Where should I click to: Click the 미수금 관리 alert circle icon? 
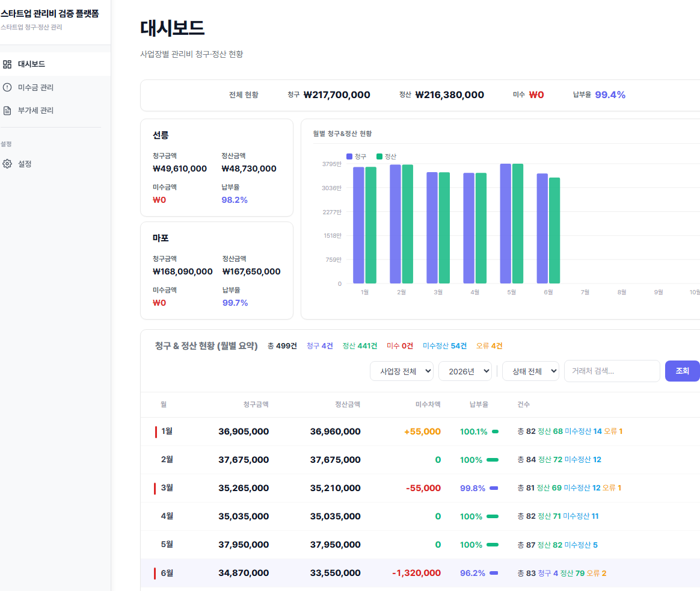coord(7,87)
